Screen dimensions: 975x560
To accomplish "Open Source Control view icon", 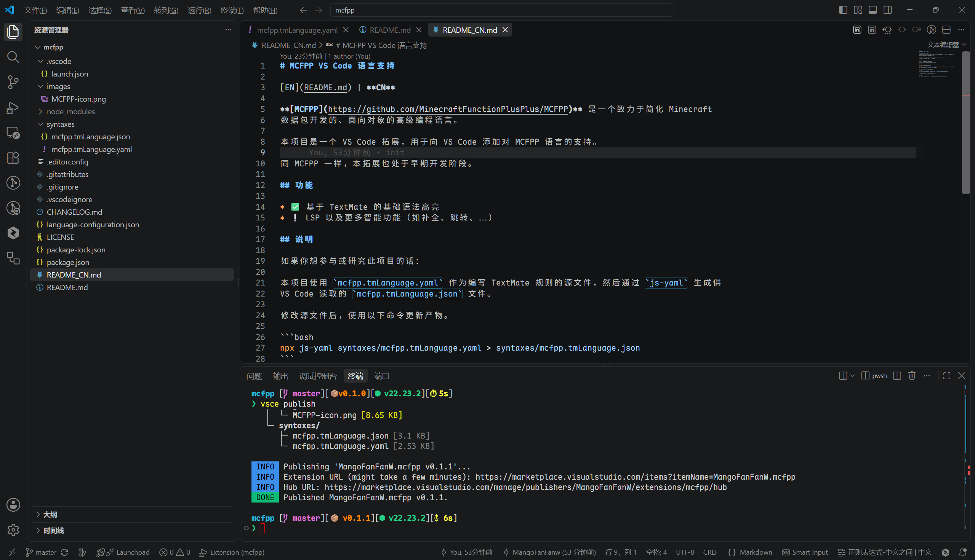I will (13, 82).
